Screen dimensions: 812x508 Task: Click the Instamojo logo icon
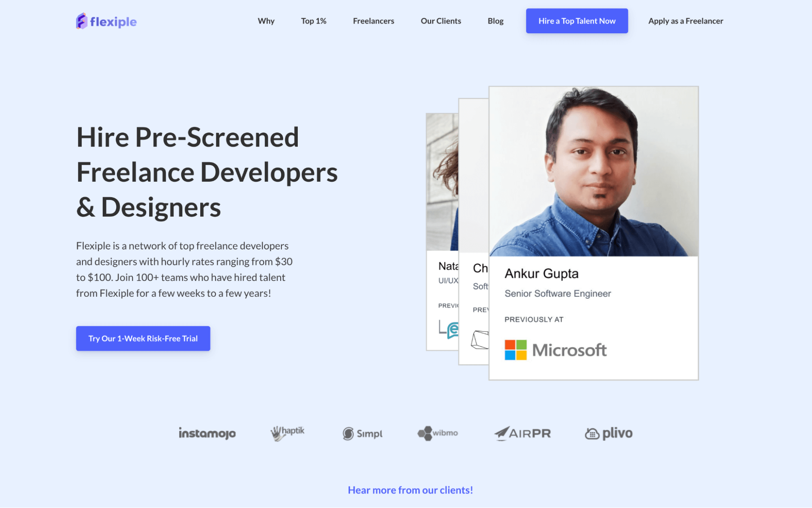pos(206,433)
